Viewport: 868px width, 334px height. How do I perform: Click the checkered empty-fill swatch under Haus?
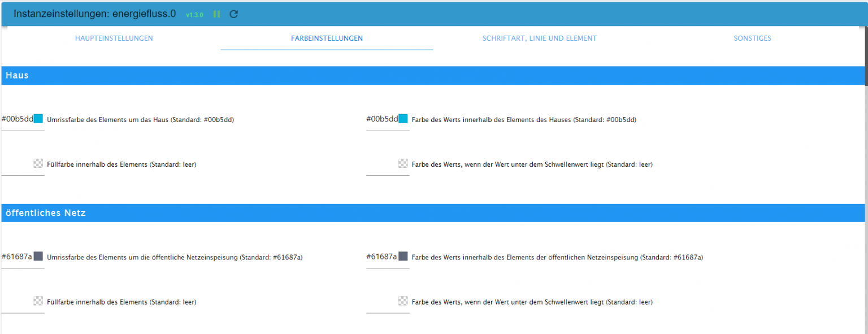[38, 163]
